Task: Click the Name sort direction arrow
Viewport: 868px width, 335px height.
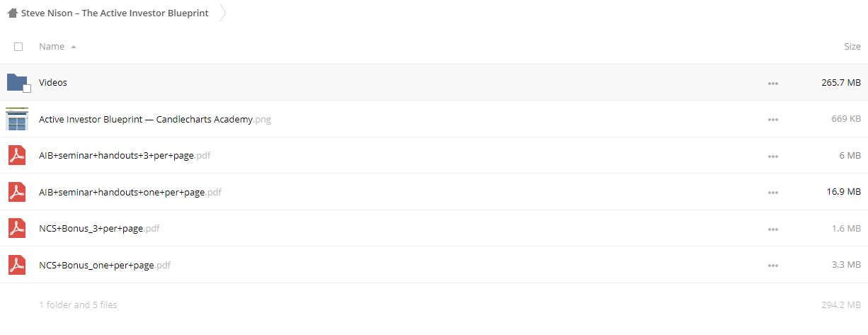Action: pyautogui.click(x=74, y=47)
